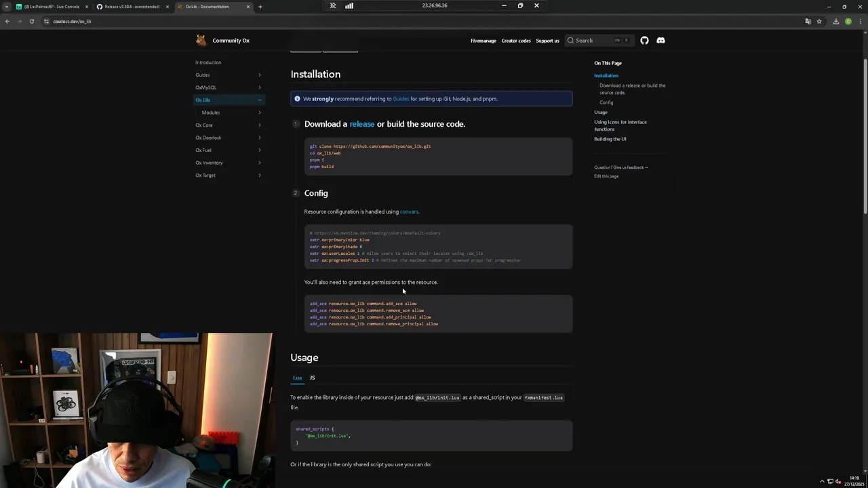Expand the Guides sidebar section
868x488 pixels.
pyautogui.click(x=259, y=75)
